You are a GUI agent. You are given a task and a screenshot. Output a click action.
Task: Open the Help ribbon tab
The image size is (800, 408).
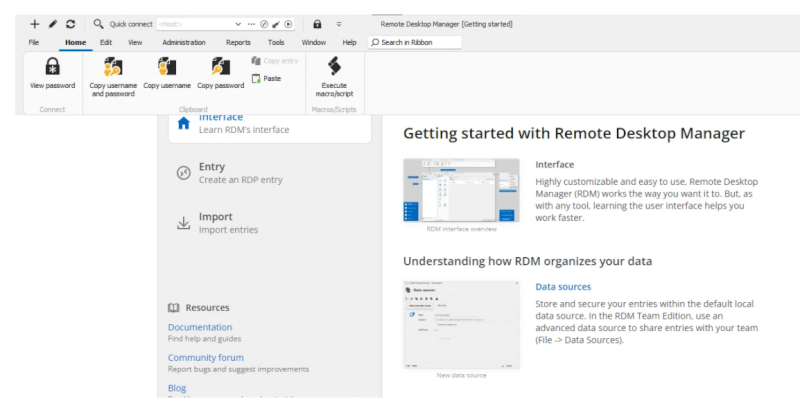click(349, 42)
